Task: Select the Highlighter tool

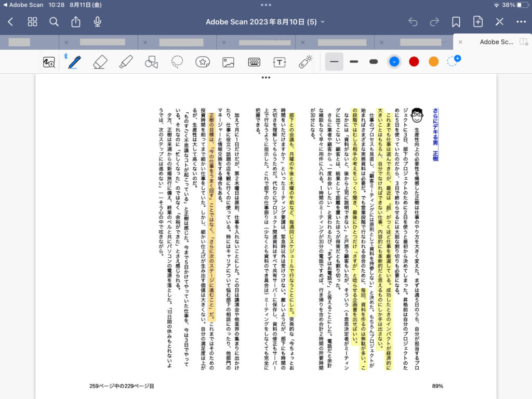Action: point(126,62)
